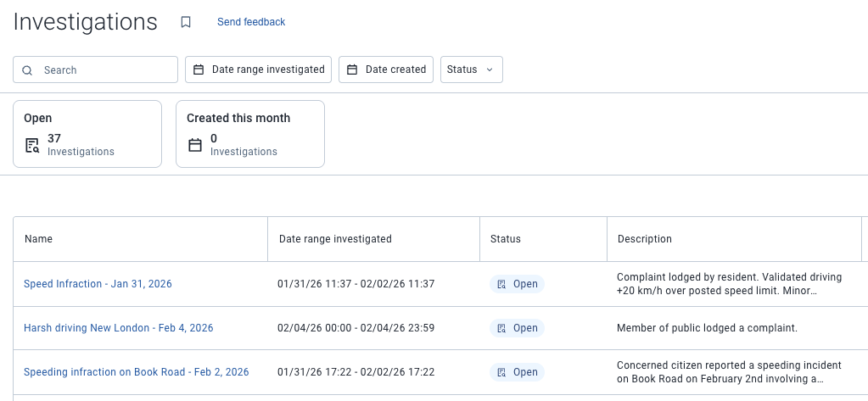Screen dimensions: 868x401
Task: Click description 'Concerned citizen reported a speeding incident'
Action: tap(729, 372)
